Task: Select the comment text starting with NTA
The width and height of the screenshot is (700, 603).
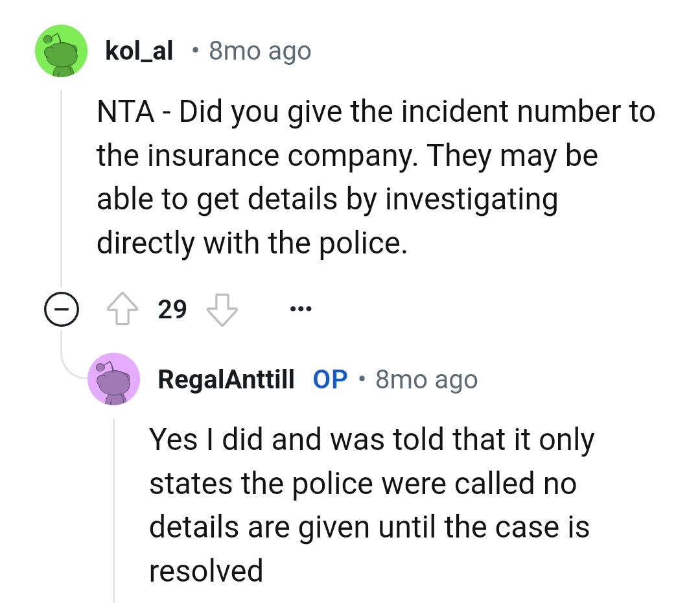Action: click(376, 175)
